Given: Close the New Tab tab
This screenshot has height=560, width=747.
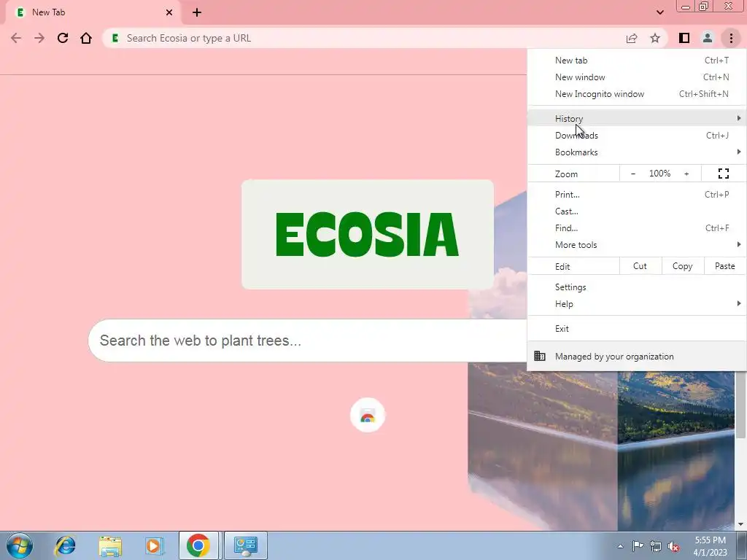Looking at the screenshot, I should (x=169, y=12).
